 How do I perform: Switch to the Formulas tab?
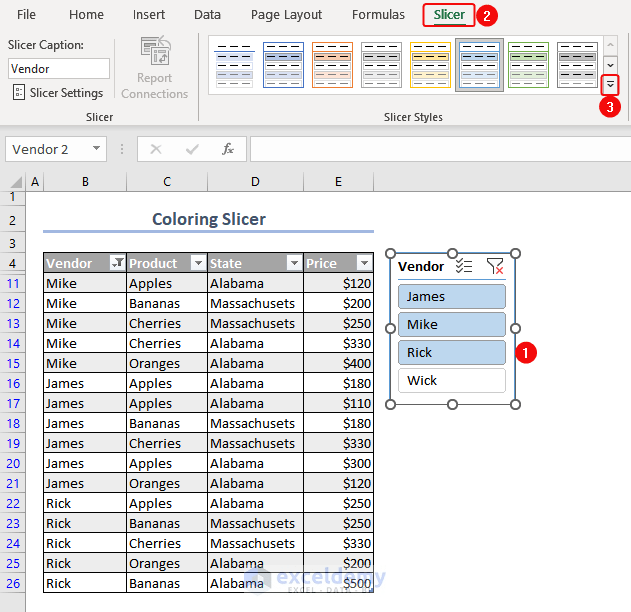[378, 15]
